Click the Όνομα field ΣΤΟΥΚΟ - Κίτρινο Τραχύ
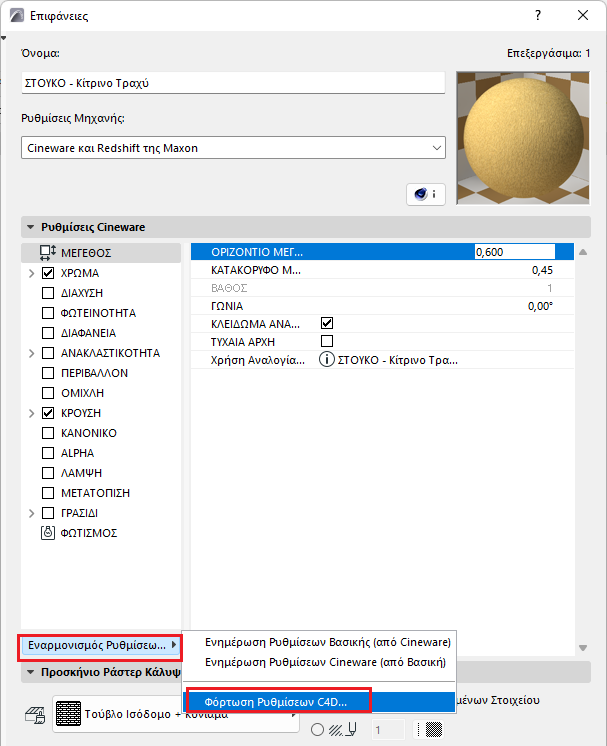Viewport: 607px width, 746px height. (x=233, y=83)
